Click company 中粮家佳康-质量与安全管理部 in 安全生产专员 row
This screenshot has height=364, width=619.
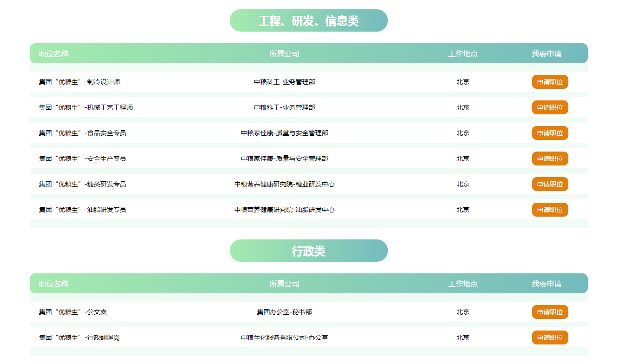point(285,159)
